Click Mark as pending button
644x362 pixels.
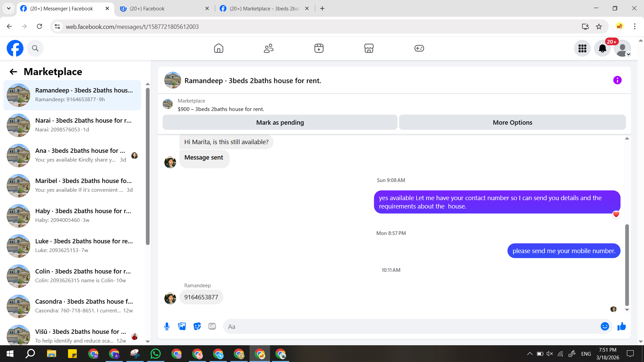point(280,123)
